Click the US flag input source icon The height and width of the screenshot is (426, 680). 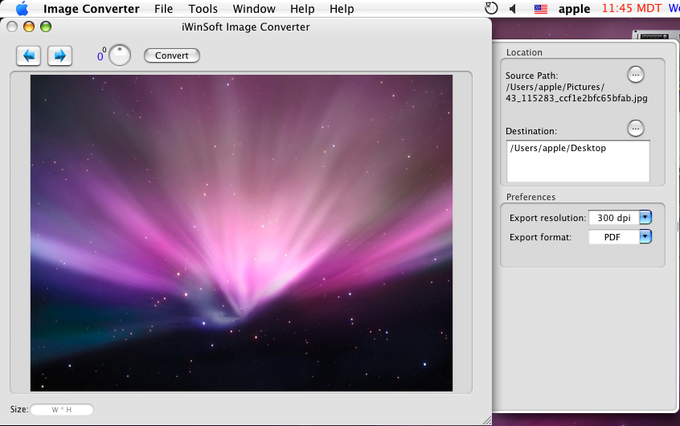540,9
